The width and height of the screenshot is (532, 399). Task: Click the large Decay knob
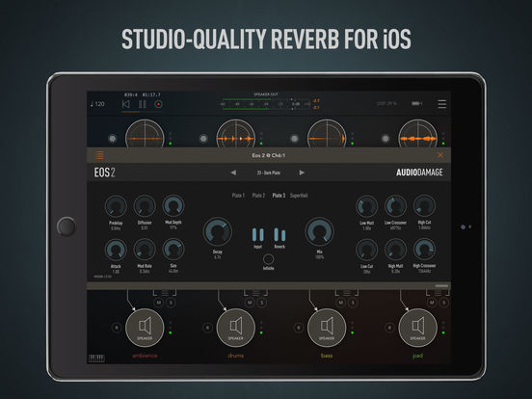218,231
